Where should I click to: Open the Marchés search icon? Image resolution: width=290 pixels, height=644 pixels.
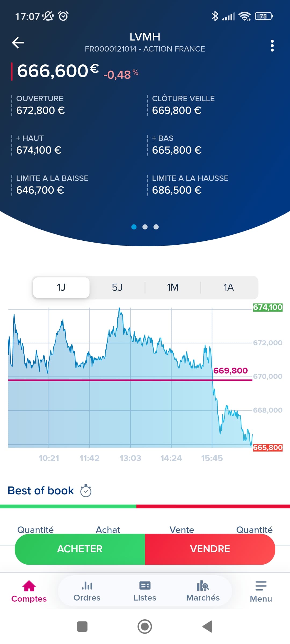(203, 586)
